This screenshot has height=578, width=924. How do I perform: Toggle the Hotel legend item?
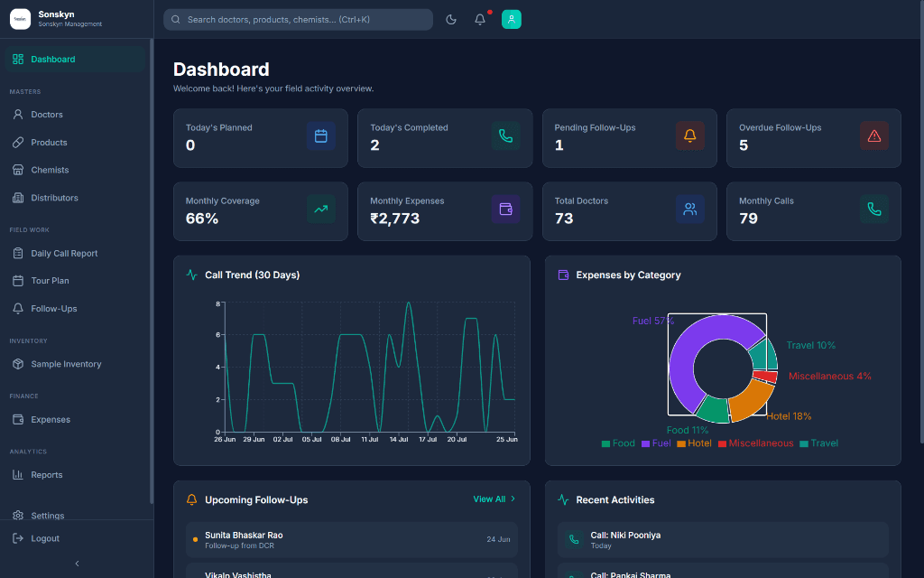pyautogui.click(x=694, y=443)
